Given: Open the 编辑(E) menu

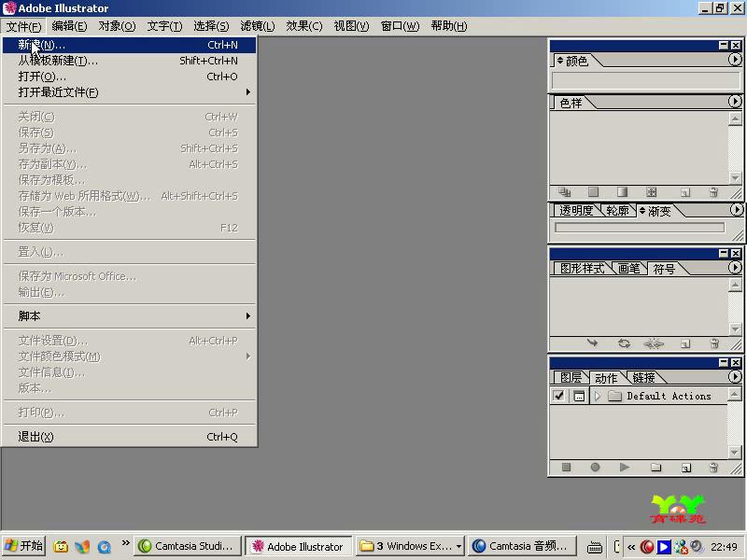Looking at the screenshot, I should point(69,26).
